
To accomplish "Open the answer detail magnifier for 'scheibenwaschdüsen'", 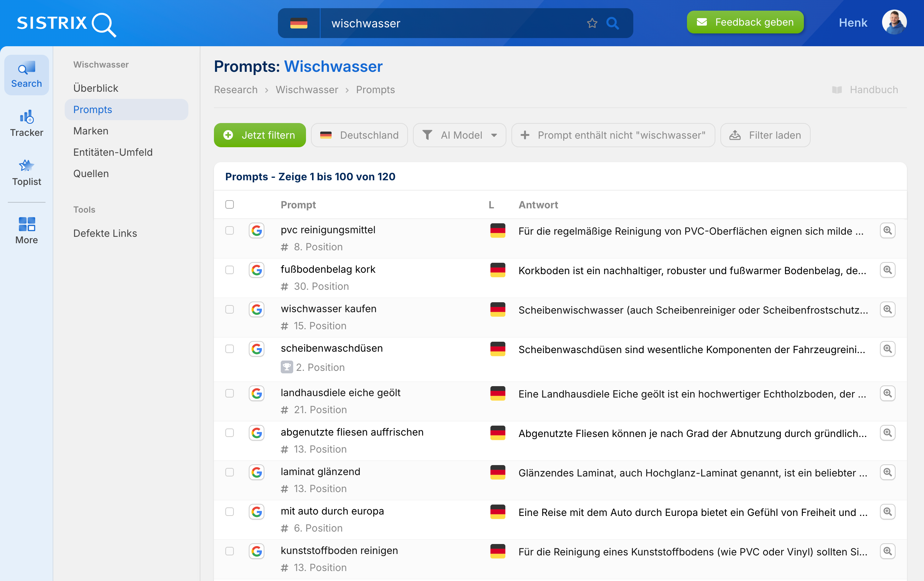I will (x=887, y=349).
